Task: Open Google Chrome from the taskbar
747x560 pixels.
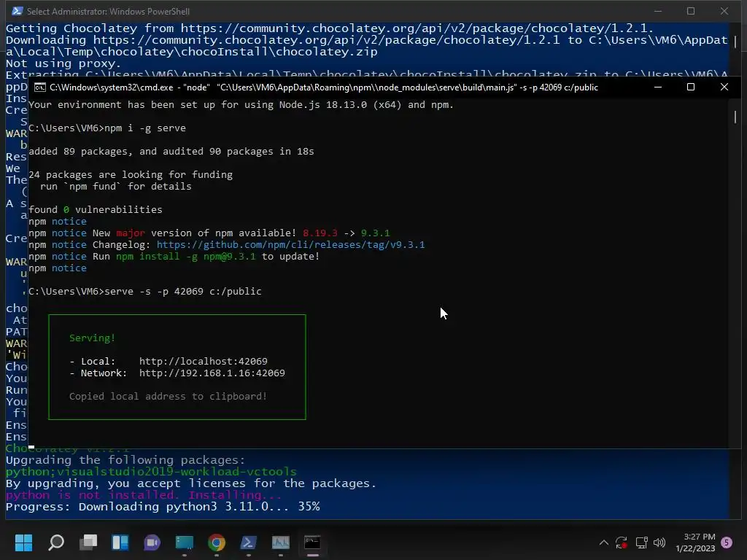Action: [x=217, y=542]
